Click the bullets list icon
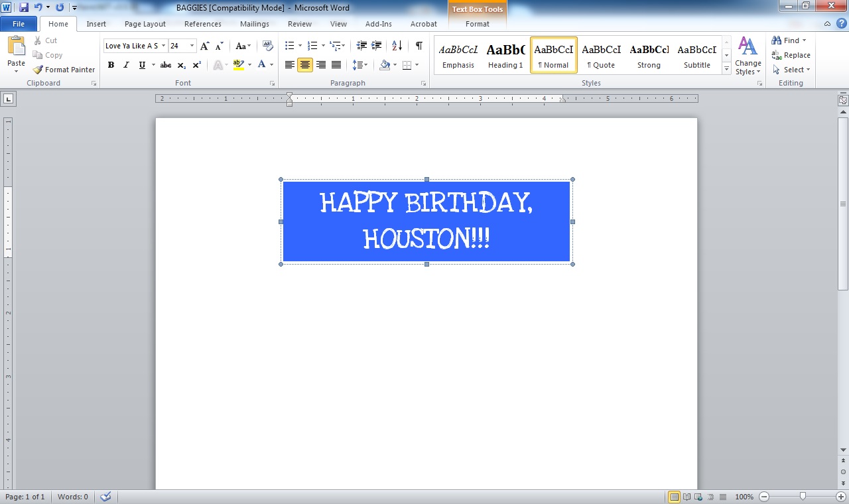849x504 pixels. [x=289, y=46]
